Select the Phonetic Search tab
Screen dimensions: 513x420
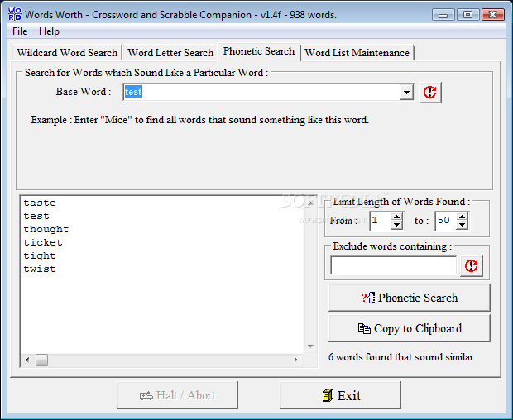pos(259,51)
